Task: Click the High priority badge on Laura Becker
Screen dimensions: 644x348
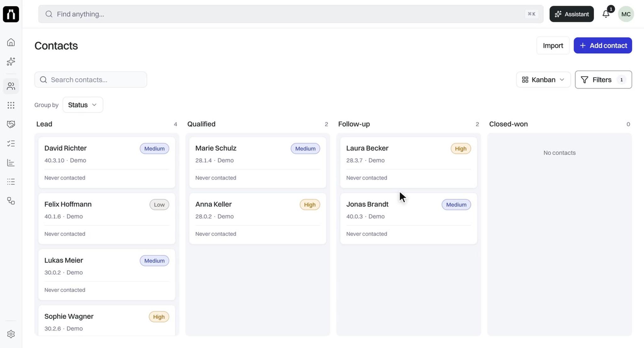Action: point(461,149)
